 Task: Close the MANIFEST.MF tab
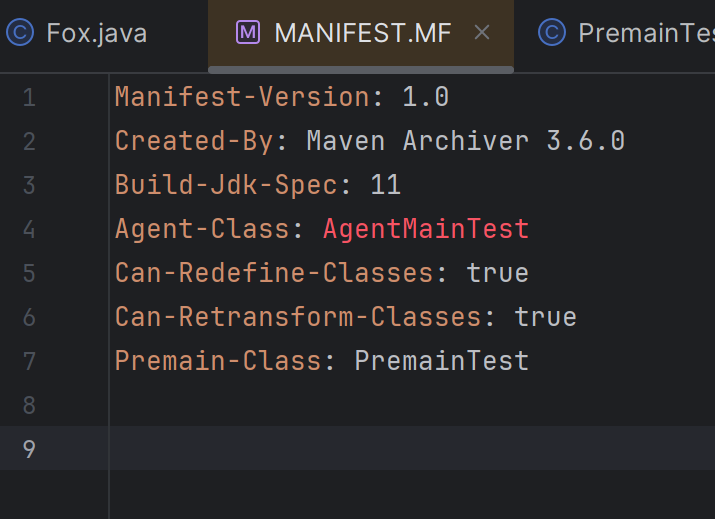point(482,33)
